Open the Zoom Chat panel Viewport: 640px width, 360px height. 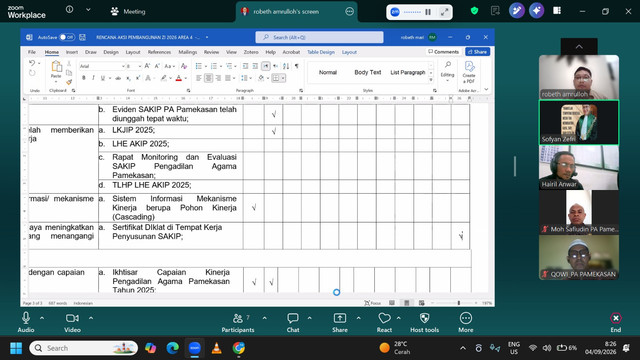pos(293,323)
